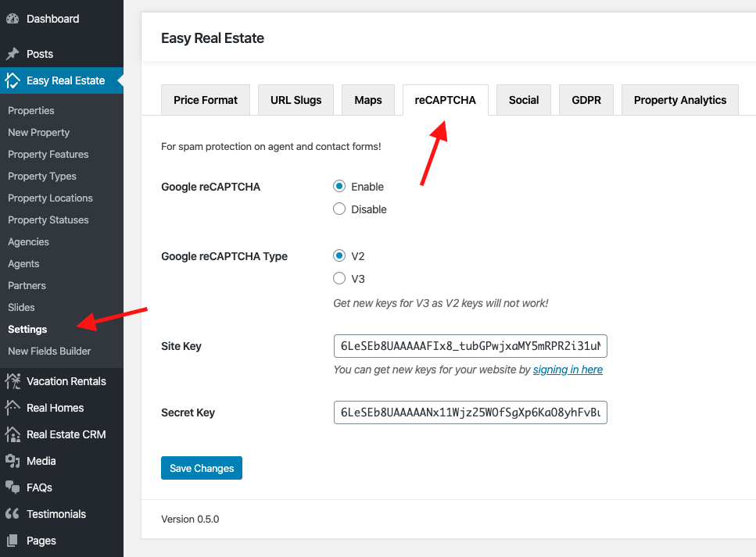The height and width of the screenshot is (557, 756).
Task: Switch to the URL Slugs tab
Action: pos(296,100)
